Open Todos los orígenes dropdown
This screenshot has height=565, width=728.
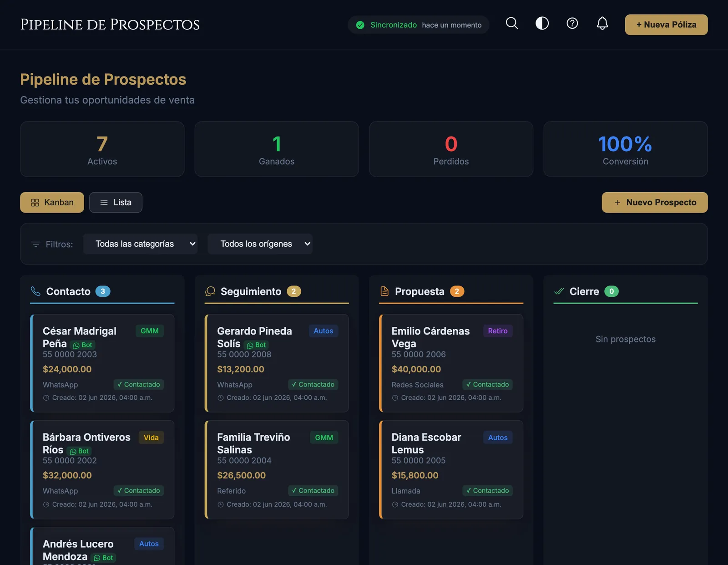260,244
